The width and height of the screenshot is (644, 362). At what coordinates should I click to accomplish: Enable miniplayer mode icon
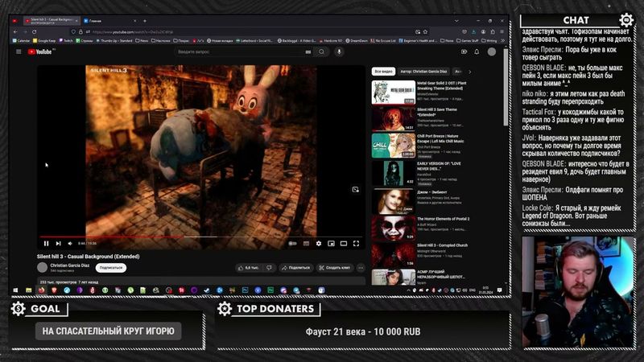[x=331, y=244]
